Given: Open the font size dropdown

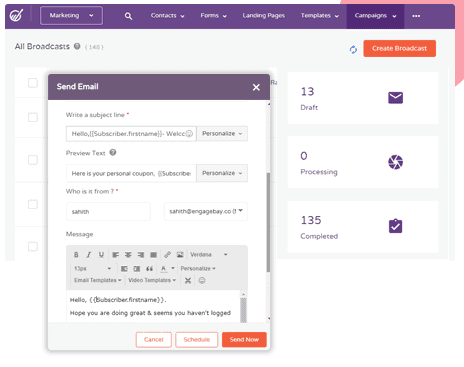Looking at the screenshot, I should 92,269.
